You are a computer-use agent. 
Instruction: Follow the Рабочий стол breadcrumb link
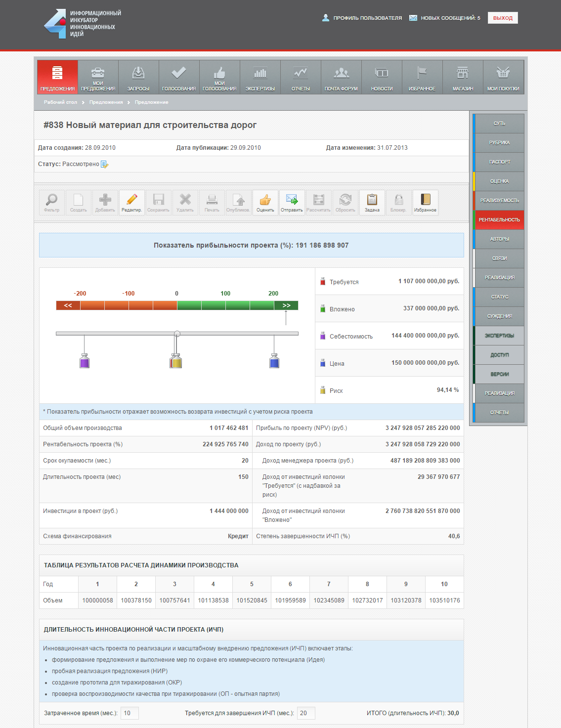pos(60,102)
